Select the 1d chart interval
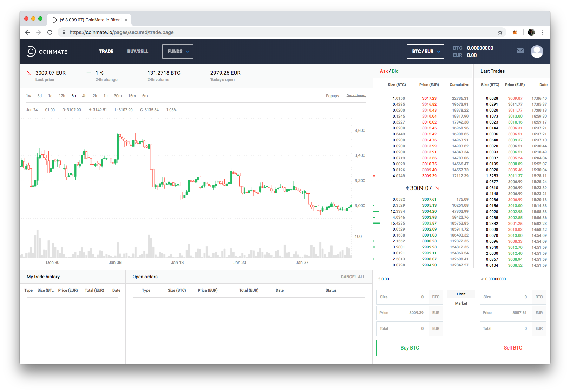The image size is (570, 392). point(50,96)
